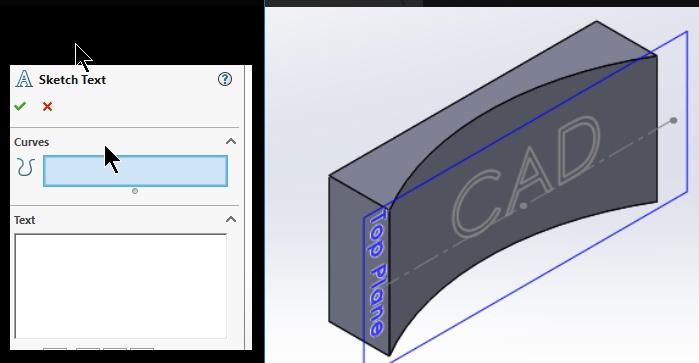
Task: Select the Top Plane label in viewport
Action: click(378, 273)
